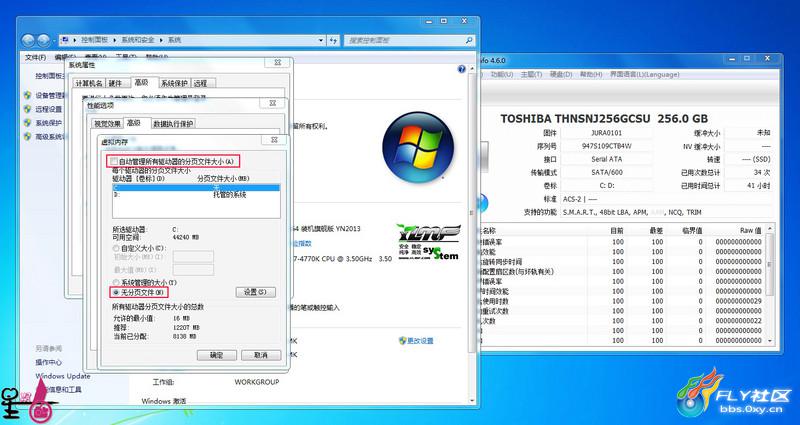800x425 pixels.
Task: Click the raw value 000000000029
Action: [738, 301]
